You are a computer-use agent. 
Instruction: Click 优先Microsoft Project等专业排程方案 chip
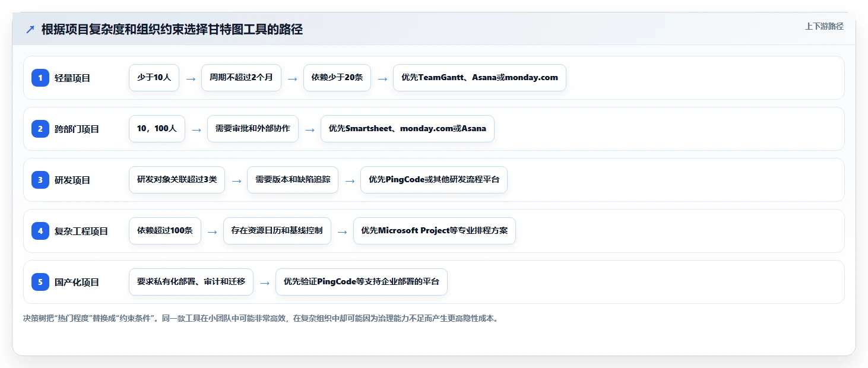(435, 231)
